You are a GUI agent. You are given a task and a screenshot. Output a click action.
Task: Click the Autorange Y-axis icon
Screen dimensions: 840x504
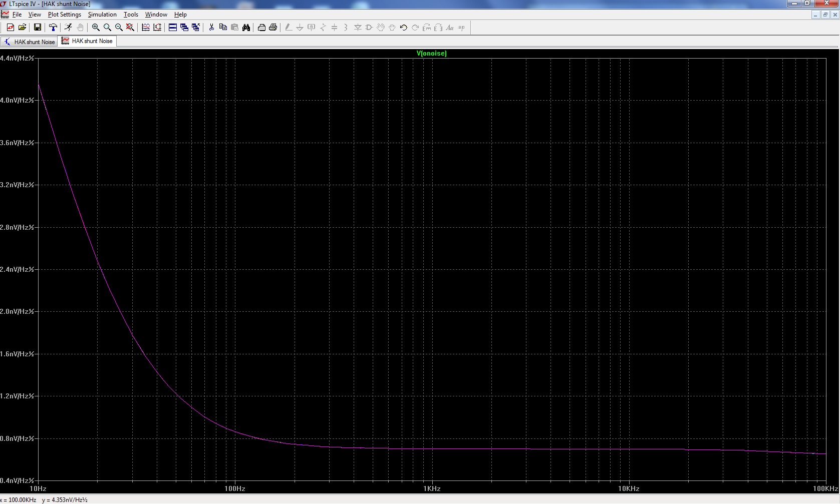(157, 28)
